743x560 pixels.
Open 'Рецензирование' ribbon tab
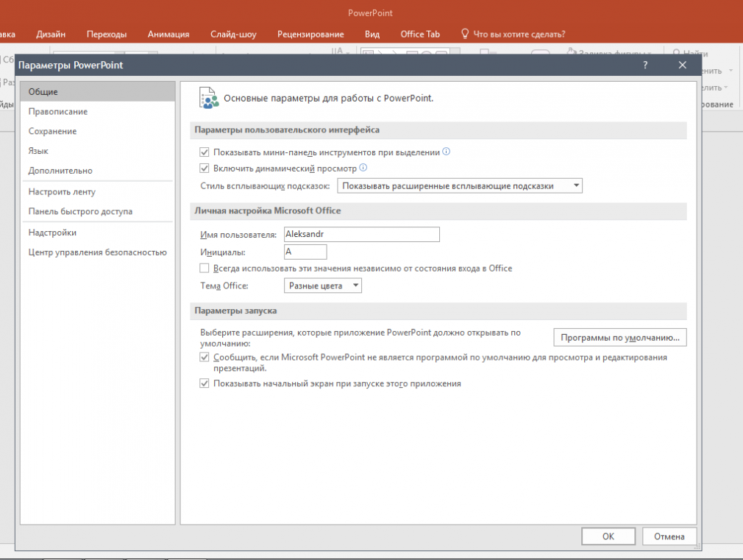coord(310,34)
